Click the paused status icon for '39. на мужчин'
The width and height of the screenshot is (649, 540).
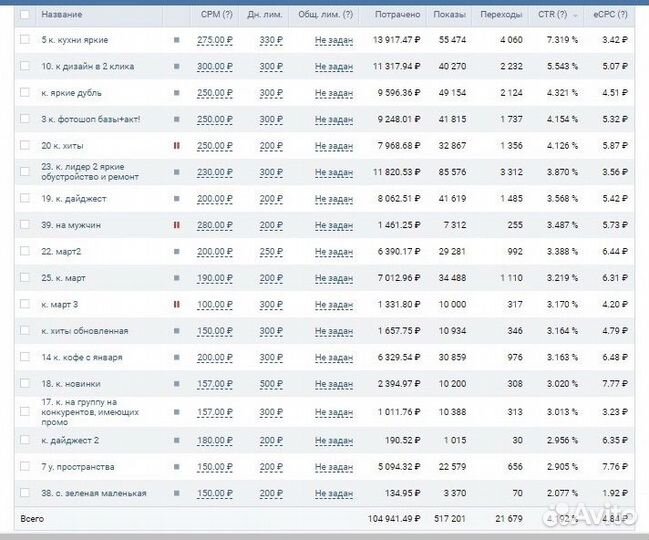coord(177,225)
